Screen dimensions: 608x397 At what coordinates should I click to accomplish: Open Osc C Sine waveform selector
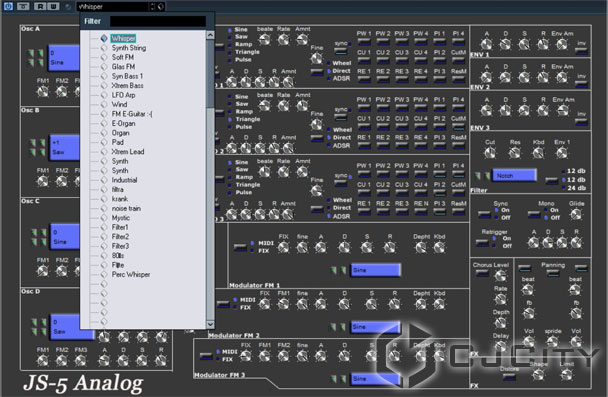[x=64, y=236]
